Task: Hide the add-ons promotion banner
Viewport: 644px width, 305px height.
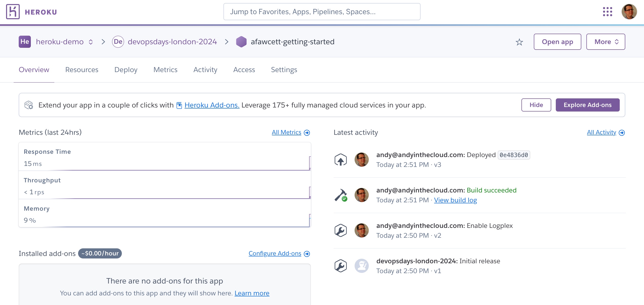Action: (x=536, y=105)
